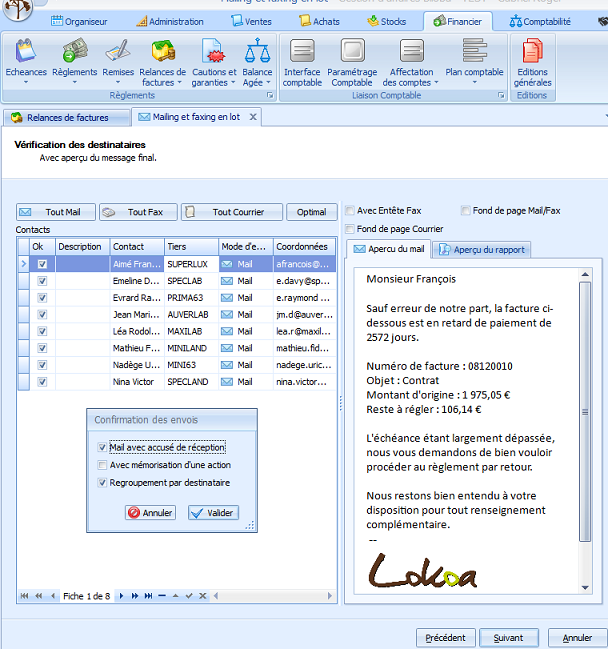Expand Remises dropdown arrow
The height and width of the screenshot is (649, 608).
click(x=118, y=82)
